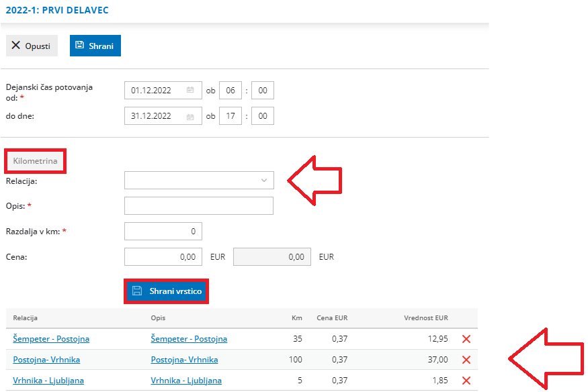Open Vrhnika - Ljubljana relation link
Image resolution: width=588 pixels, height=392 pixels.
coord(48,381)
